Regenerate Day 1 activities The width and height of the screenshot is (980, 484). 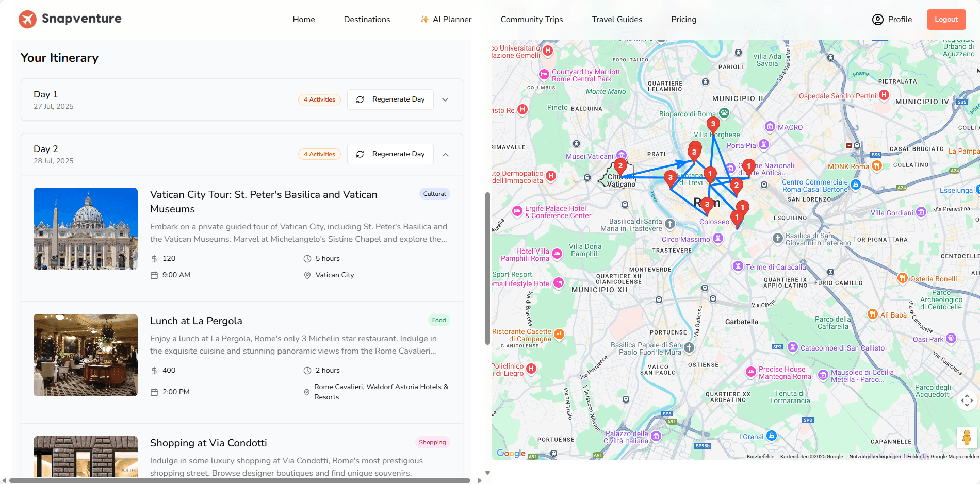pos(390,99)
